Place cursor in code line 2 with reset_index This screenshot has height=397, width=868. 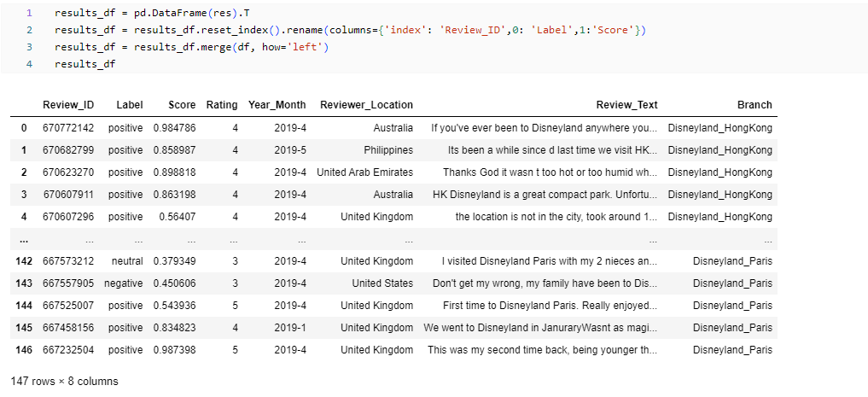[x=351, y=30]
